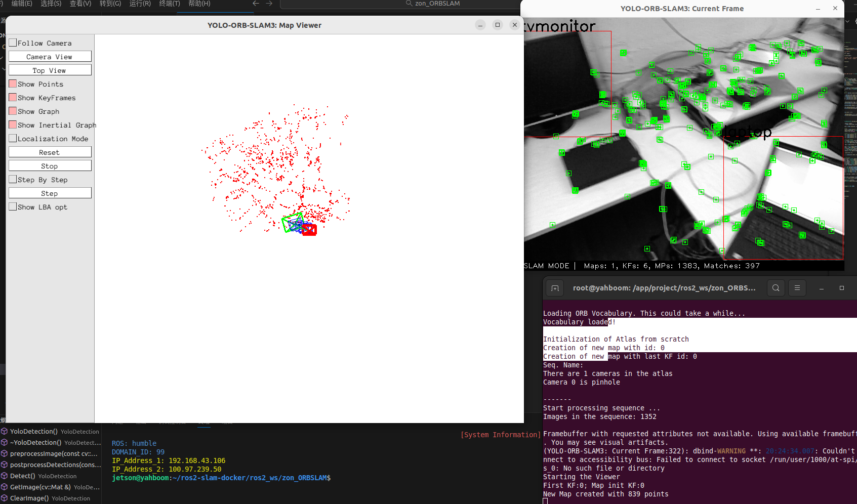The image size is (857, 504).
Task: Go back with the editor navigation arrow
Action: click(256, 4)
